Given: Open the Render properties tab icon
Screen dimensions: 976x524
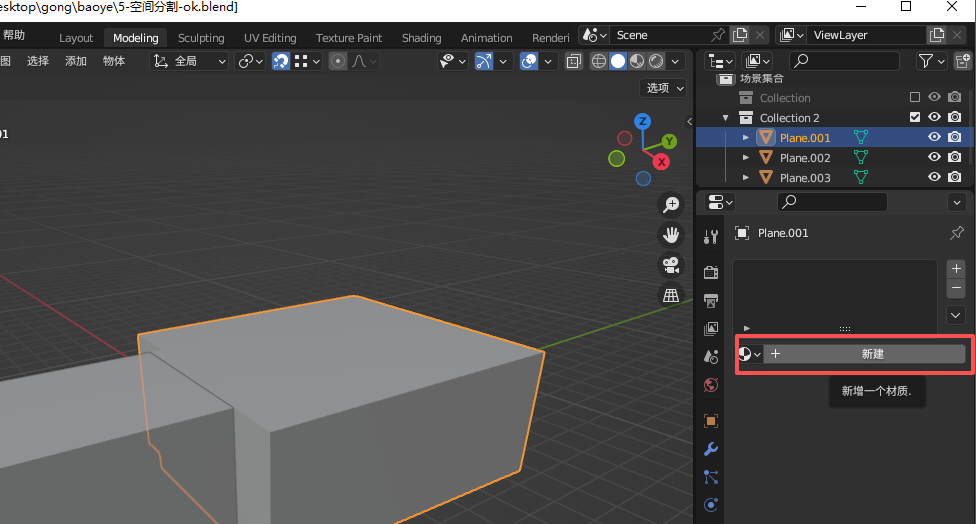Looking at the screenshot, I should click(x=711, y=272).
